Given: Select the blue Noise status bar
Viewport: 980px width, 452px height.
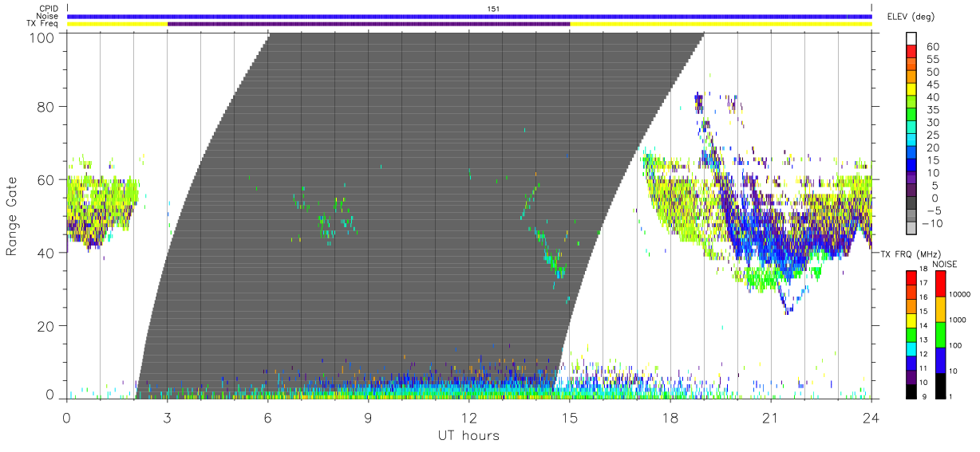Looking at the screenshot, I should (469, 16).
